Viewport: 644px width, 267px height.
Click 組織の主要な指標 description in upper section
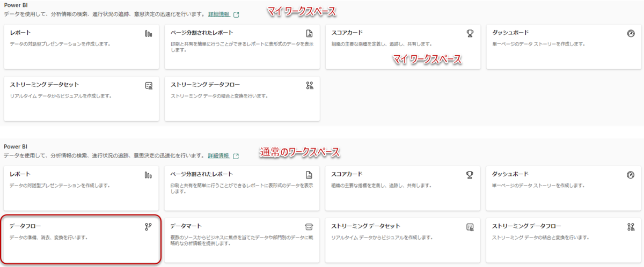pos(382,43)
